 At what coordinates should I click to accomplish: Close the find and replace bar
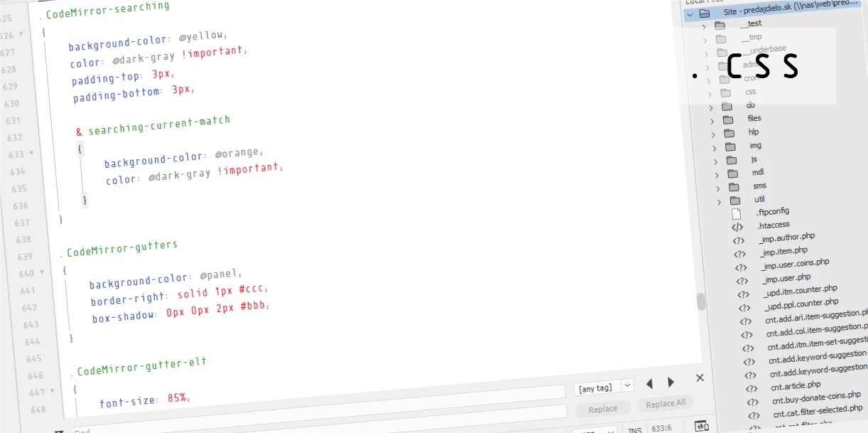click(x=700, y=378)
